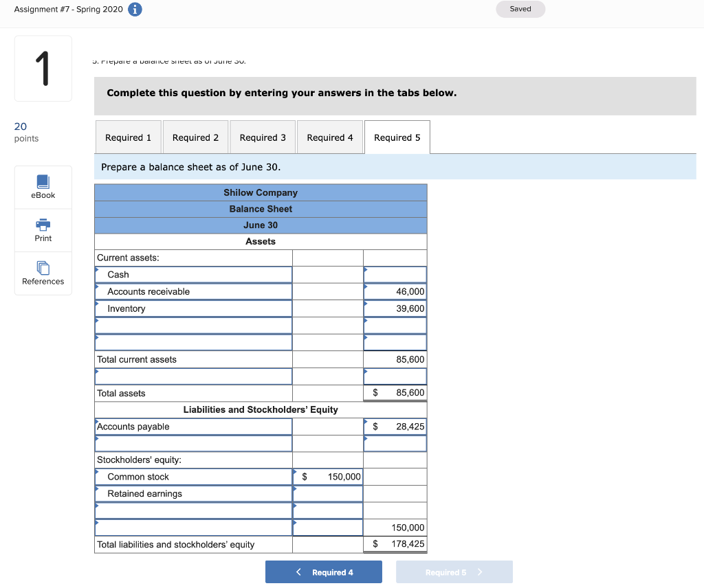The height and width of the screenshot is (588, 704).
Task: Open the References panel
Action: [x=43, y=273]
